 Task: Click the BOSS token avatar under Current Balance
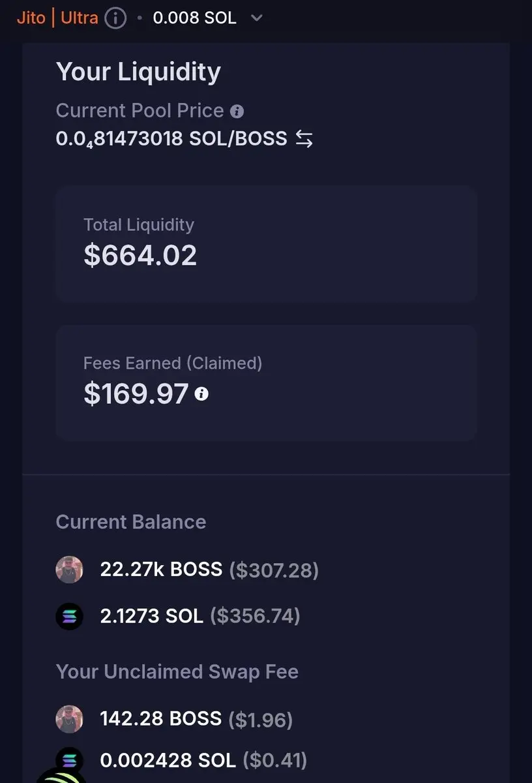69,570
